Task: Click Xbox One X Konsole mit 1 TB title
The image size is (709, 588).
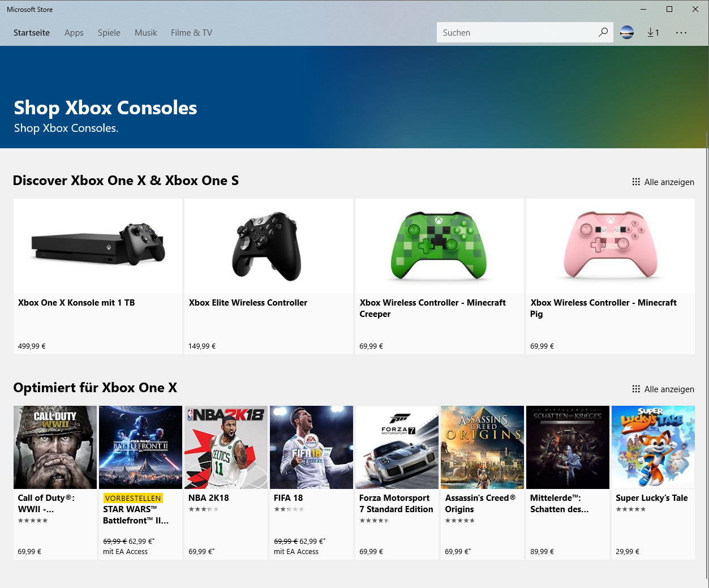Action: [x=76, y=303]
